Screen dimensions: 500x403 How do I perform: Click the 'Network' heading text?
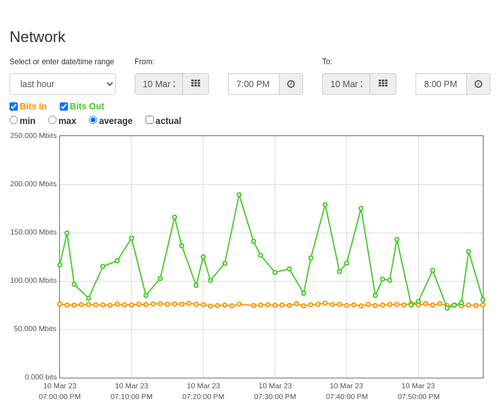38,37
